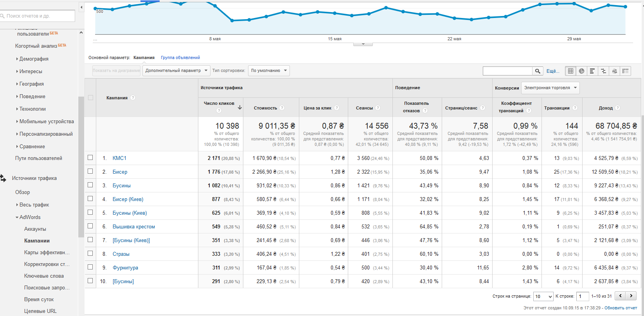Open the Электронная торговля conversions dropdown
This screenshot has height=316, width=644.
tap(550, 88)
